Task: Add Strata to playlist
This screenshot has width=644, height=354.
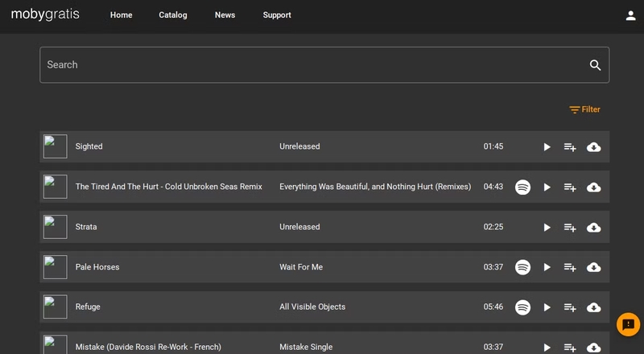Action: tap(570, 228)
